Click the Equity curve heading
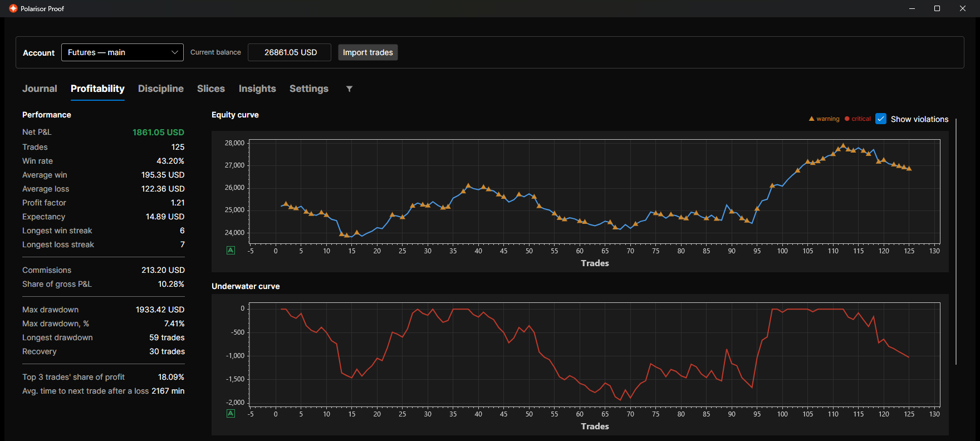Viewport: 980px width, 441px height. coord(235,115)
